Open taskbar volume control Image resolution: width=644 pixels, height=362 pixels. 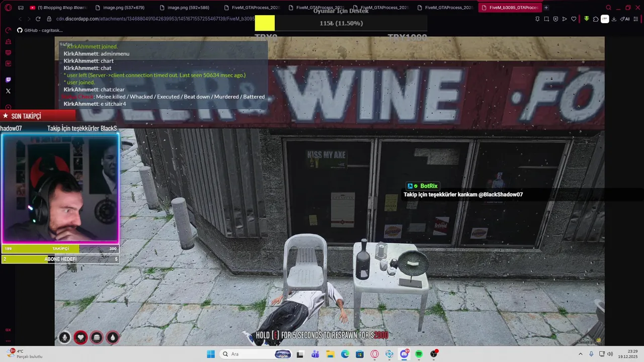click(x=610, y=354)
